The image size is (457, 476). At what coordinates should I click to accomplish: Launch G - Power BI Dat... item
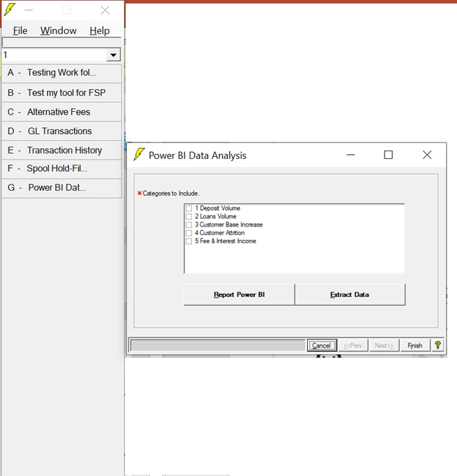(61, 188)
